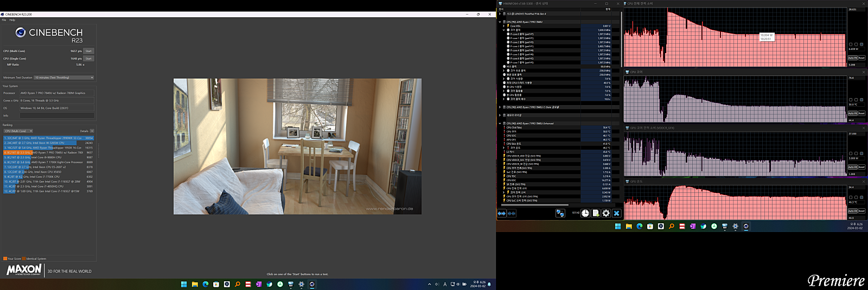Toggle middle checkbox in CPU 전체 전력 소비 graph

click(x=856, y=44)
